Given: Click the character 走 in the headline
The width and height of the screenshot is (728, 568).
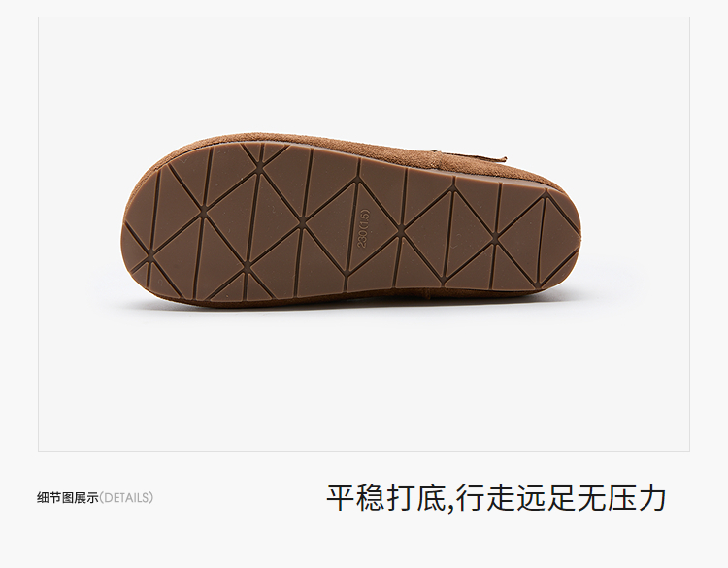Looking at the screenshot, I should coord(501,498).
